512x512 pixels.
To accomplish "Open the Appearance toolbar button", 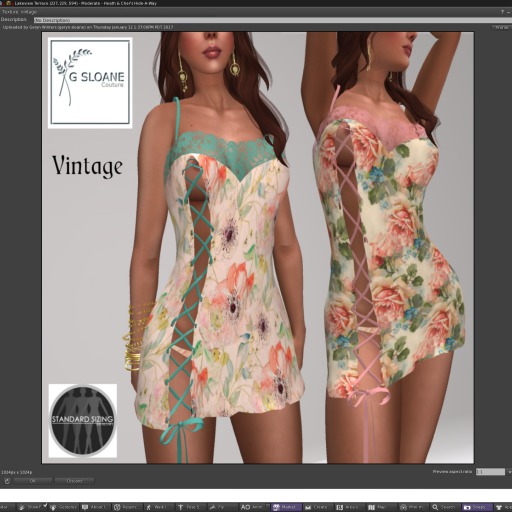I will pyautogui.click(x=503, y=507).
